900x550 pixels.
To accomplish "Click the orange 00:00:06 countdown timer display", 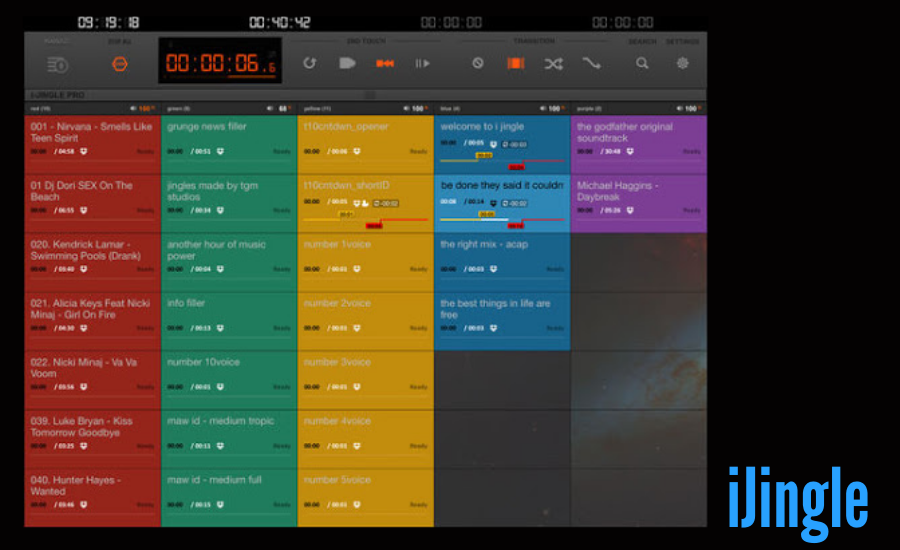I will coord(220,63).
